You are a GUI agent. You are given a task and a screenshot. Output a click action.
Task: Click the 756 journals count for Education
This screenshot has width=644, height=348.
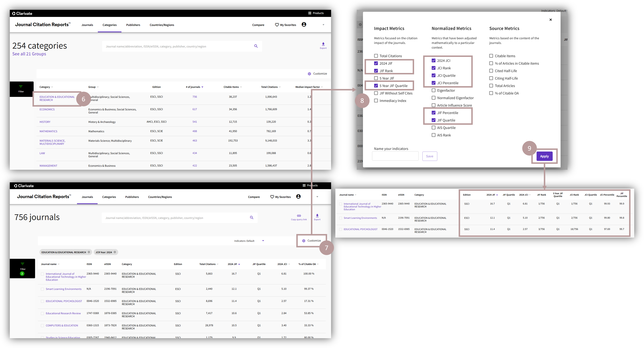click(195, 97)
